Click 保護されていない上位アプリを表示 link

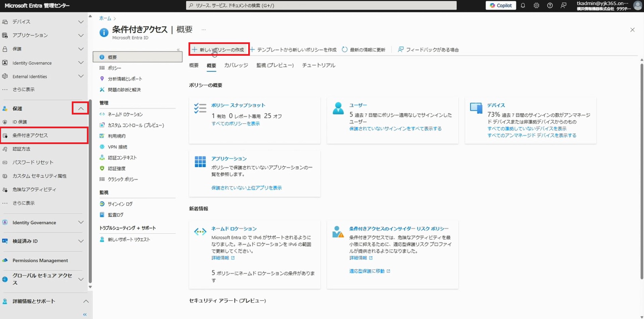pyautogui.click(x=247, y=188)
